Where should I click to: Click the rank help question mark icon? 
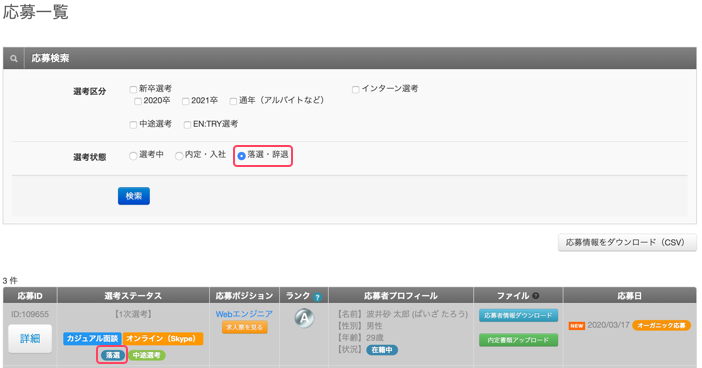[x=317, y=297]
